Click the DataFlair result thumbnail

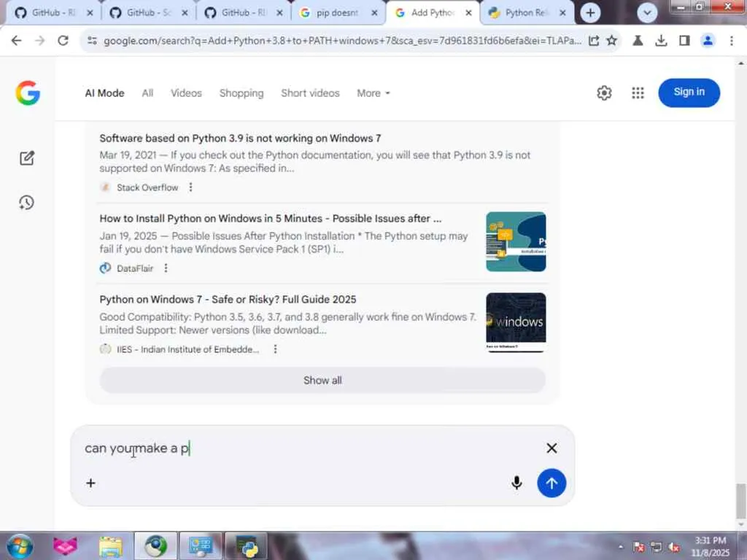[516, 242]
